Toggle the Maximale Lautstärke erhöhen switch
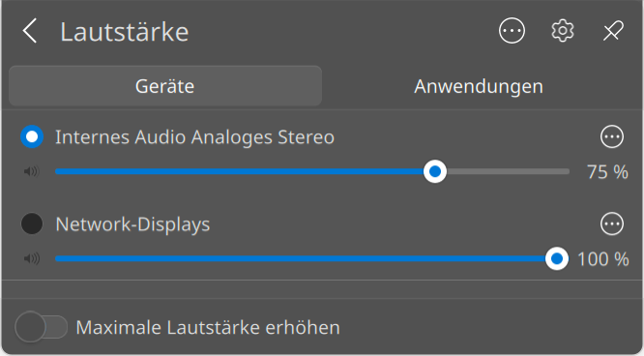644x356 pixels. (41, 327)
